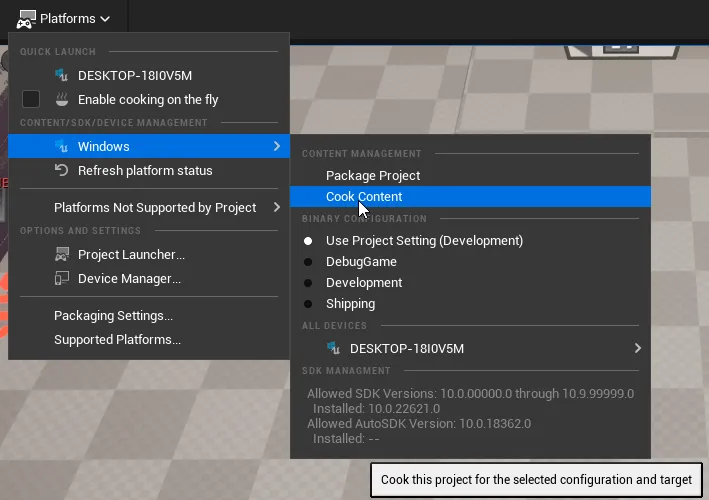The image size is (709, 500).
Task: Open Supported Platforms settings
Action: point(117,340)
